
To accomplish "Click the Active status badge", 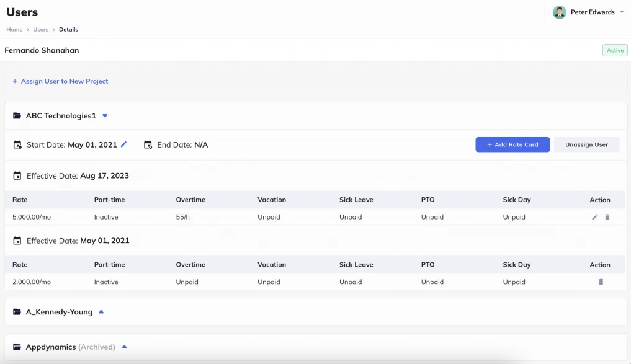I will click(x=615, y=50).
